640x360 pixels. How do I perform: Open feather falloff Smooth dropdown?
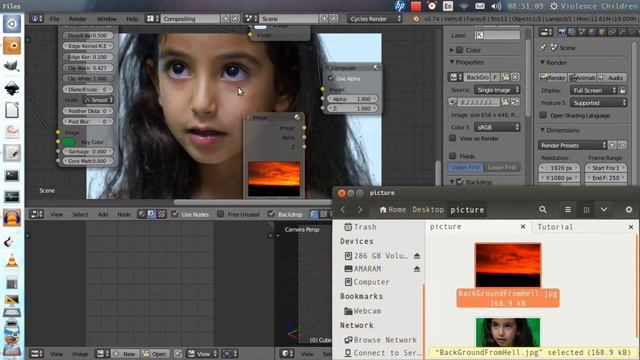pos(98,100)
